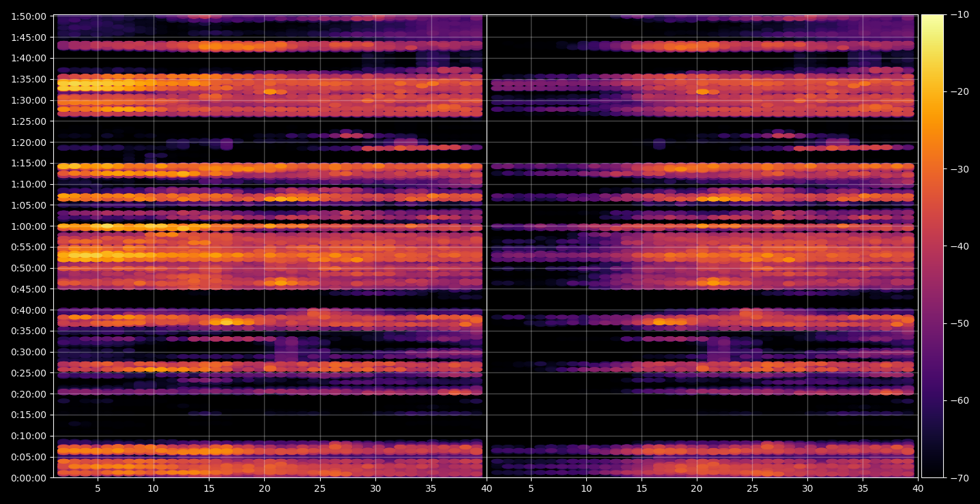980x504 pixels.
Task: Click the 1:45:00 time axis label
Action: tap(29, 37)
